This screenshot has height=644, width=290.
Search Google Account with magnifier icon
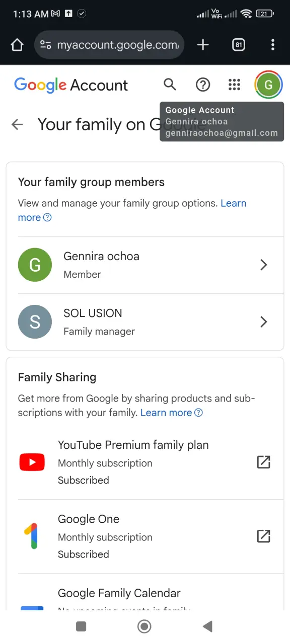click(170, 85)
